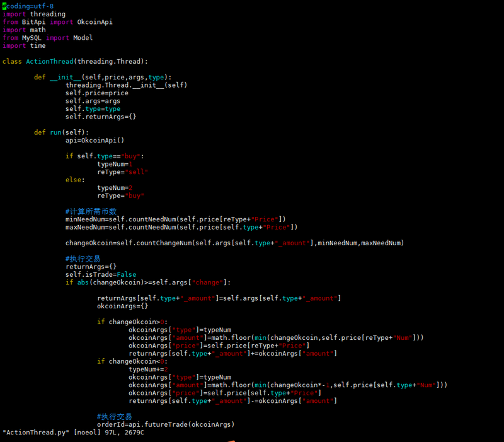
Task: Click 'orderId=api.futureTrade(okcoinArgs)' line
Action: tap(166, 424)
